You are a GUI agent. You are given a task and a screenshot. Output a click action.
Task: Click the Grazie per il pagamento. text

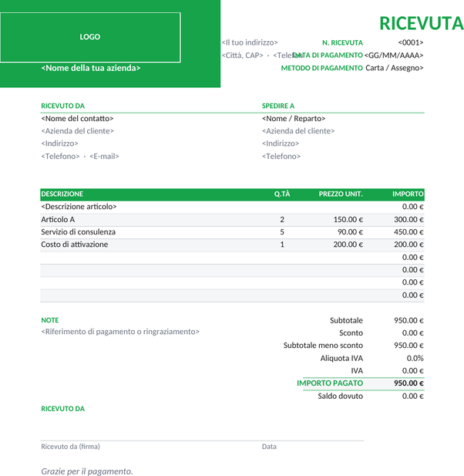pyautogui.click(x=87, y=471)
